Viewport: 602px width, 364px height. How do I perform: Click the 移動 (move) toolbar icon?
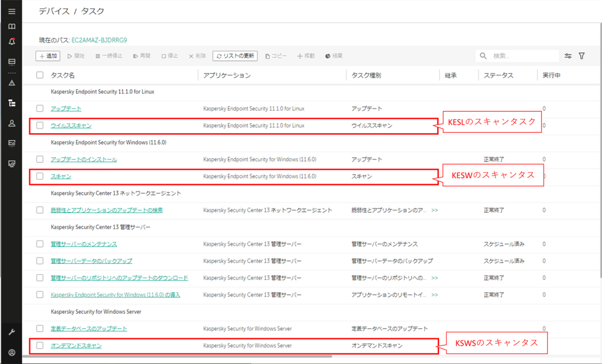(306, 56)
